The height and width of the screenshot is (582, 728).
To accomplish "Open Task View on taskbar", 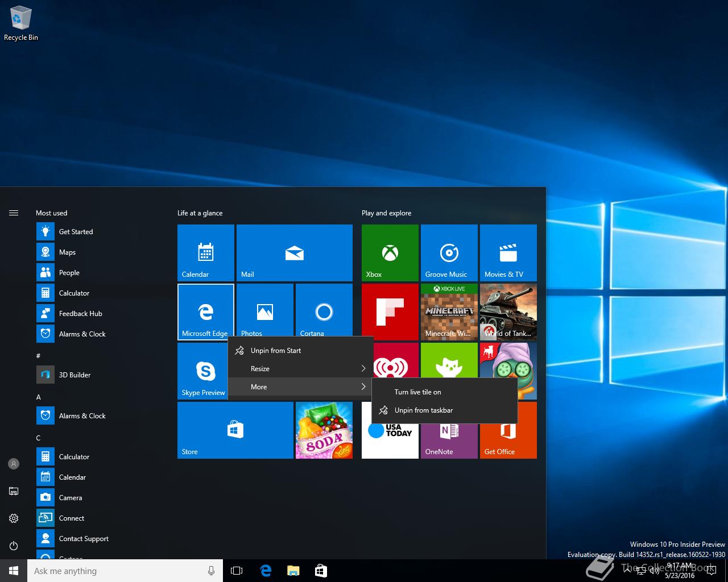I will pos(237,571).
